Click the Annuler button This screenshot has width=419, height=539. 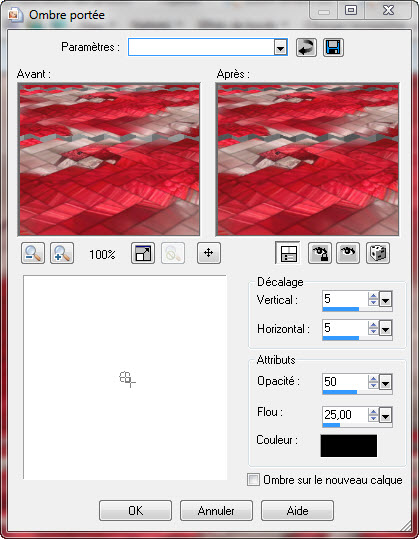pyautogui.click(x=216, y=510)
